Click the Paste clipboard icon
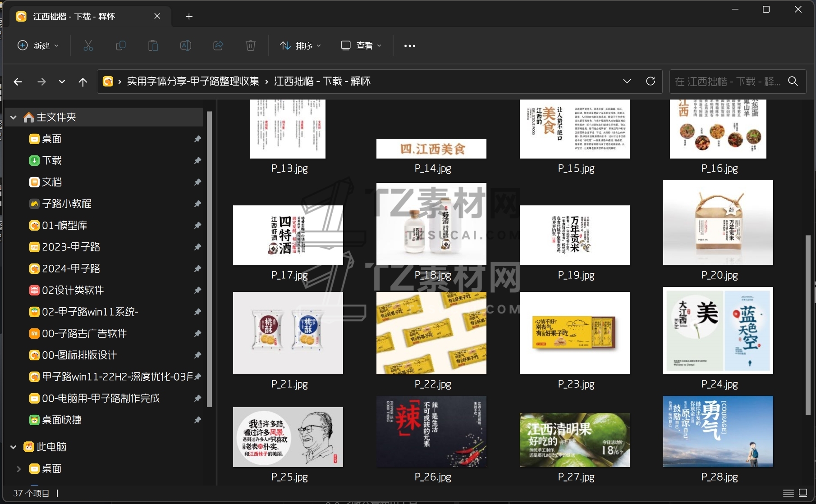 pos(153,45)
